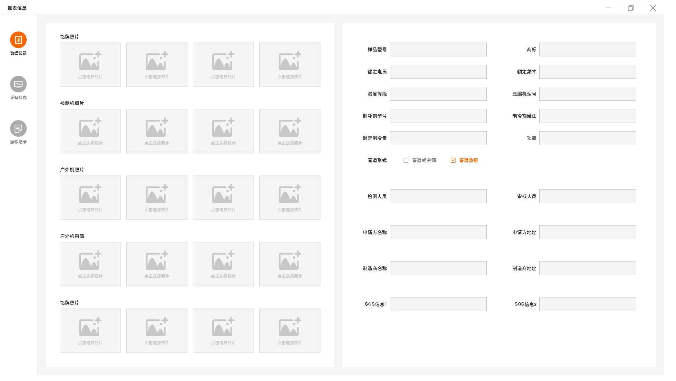
Task: Focus right input just below checkbox row
Action: [x=587, y=196]
